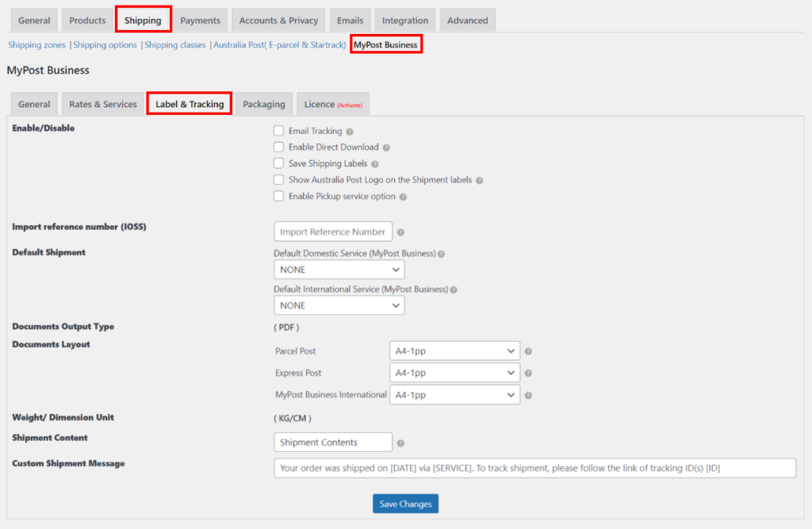Click the Save Changes button
The width and height of the screenshot is (812, 529).
tap(405, 504)
